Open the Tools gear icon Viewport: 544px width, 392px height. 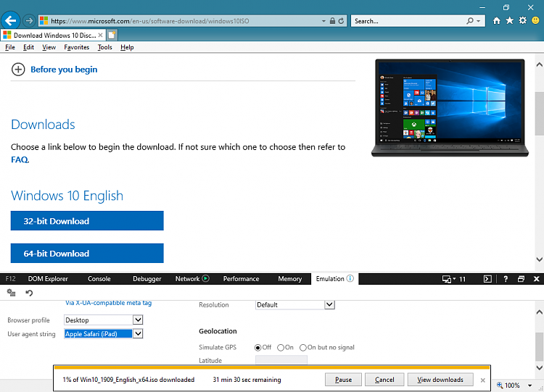[522, 21]
